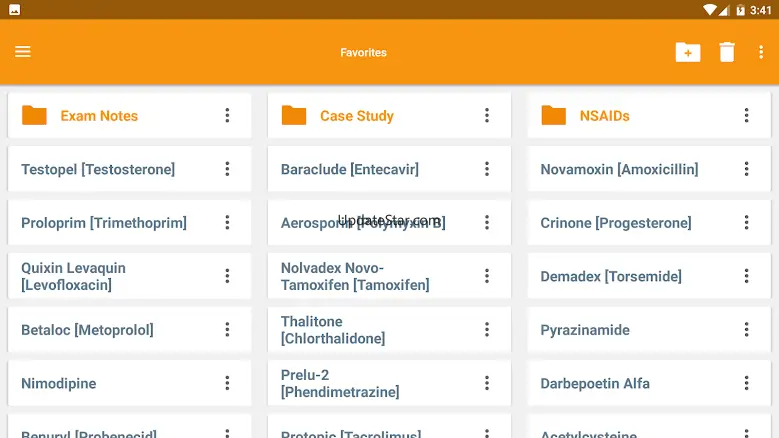
Task: Tap the 3:41 clock
Action: tap(761, 10)
